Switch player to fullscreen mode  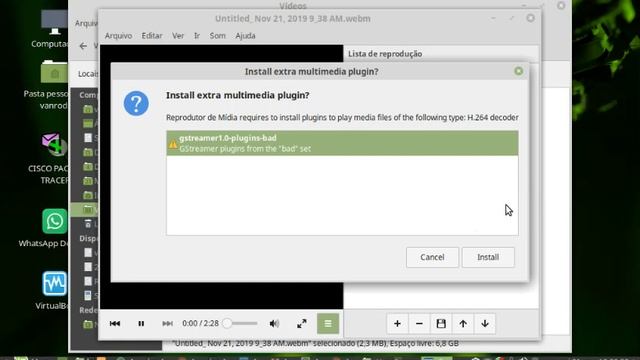302,324
